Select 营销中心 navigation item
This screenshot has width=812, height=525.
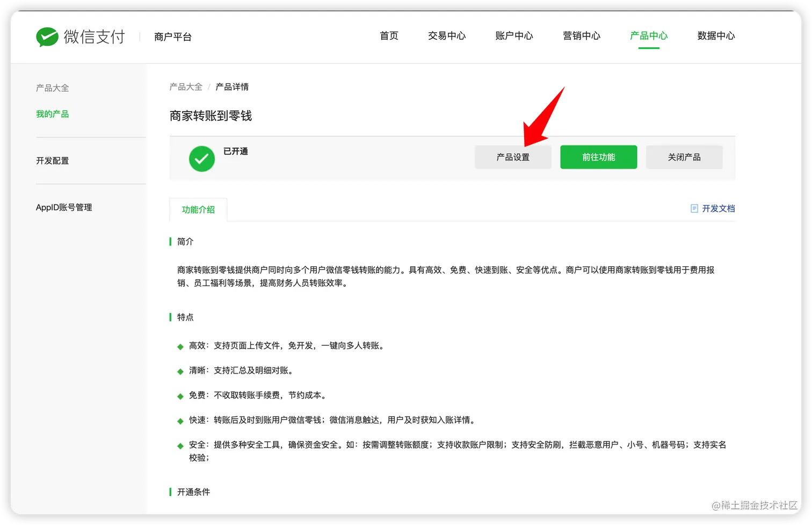pos(582,36)
